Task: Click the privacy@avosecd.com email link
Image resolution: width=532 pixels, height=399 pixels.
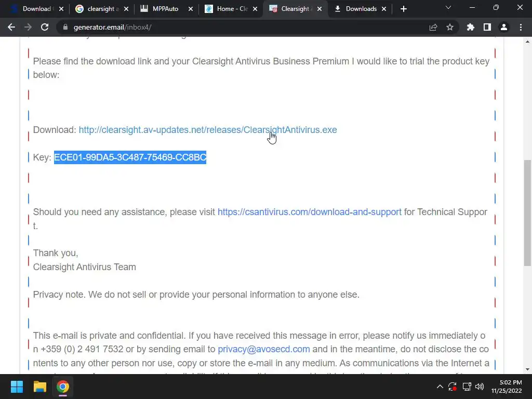Action: pos(263,349)
